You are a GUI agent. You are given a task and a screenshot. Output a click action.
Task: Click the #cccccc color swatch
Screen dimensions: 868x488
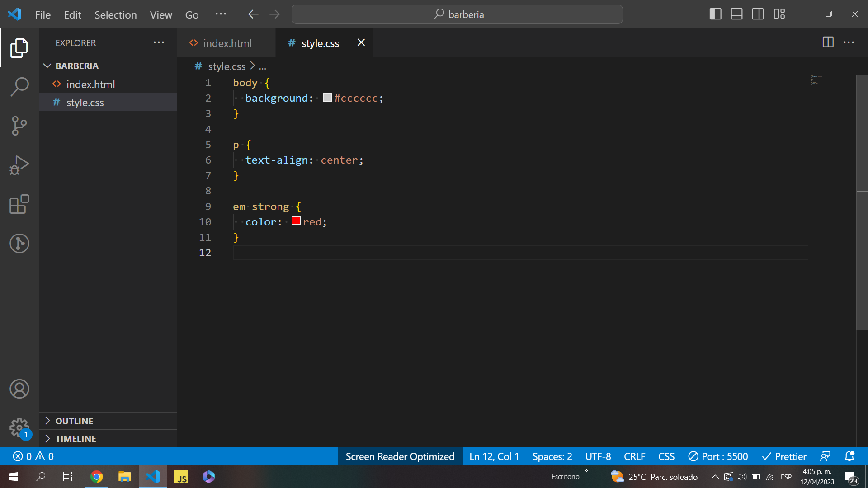[x=327, y=97]
